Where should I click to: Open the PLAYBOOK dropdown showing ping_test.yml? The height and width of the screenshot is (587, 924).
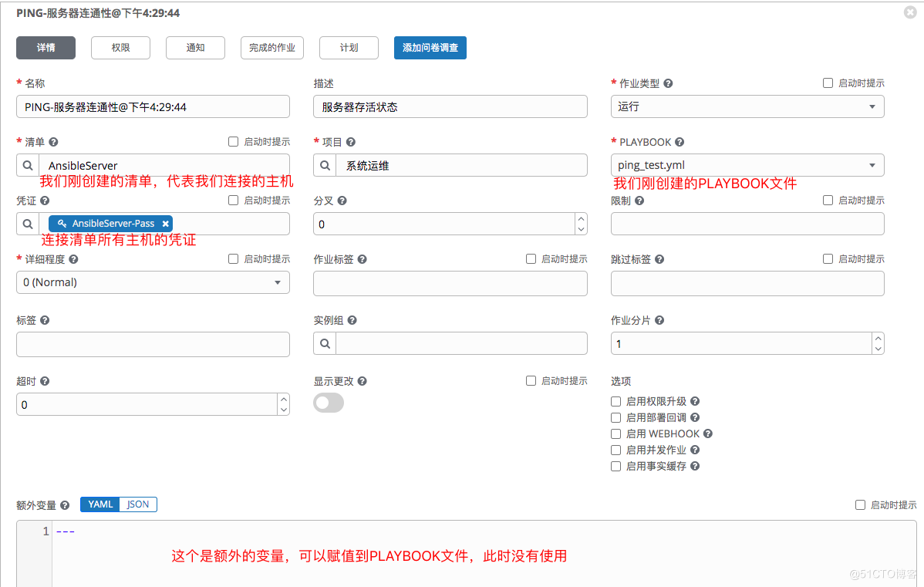click(747, 165)
